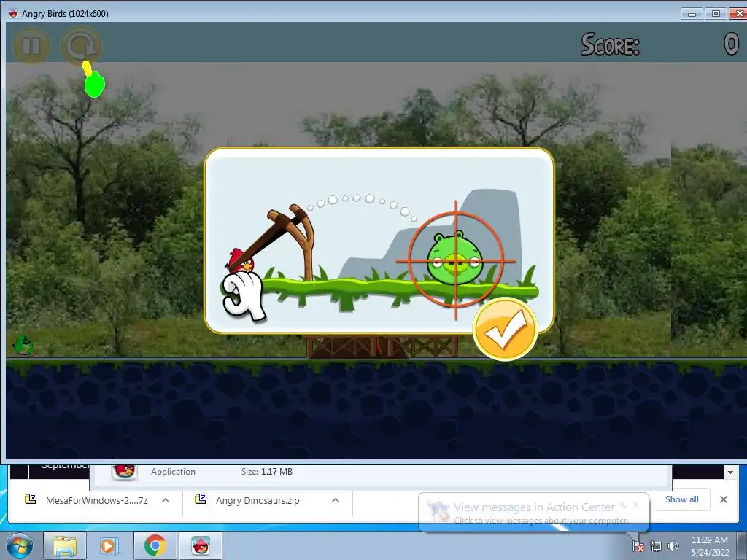The height and width of the screenshot is (560, 747).
Task: Confirm the tutorial with the orange checkmark
Action: (x=506, y=330)
